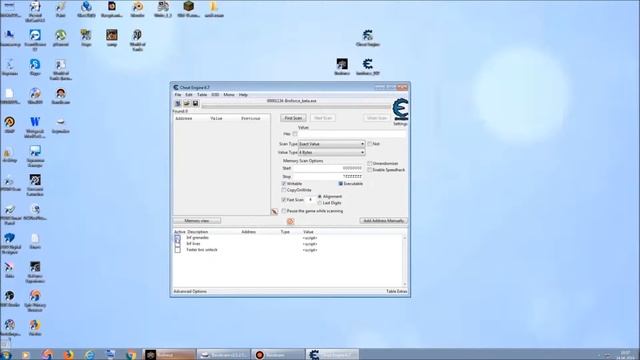Open the yellow folder desktop icon
The width and height of the screenshot is (640, 360).
[x=214, y=9]
